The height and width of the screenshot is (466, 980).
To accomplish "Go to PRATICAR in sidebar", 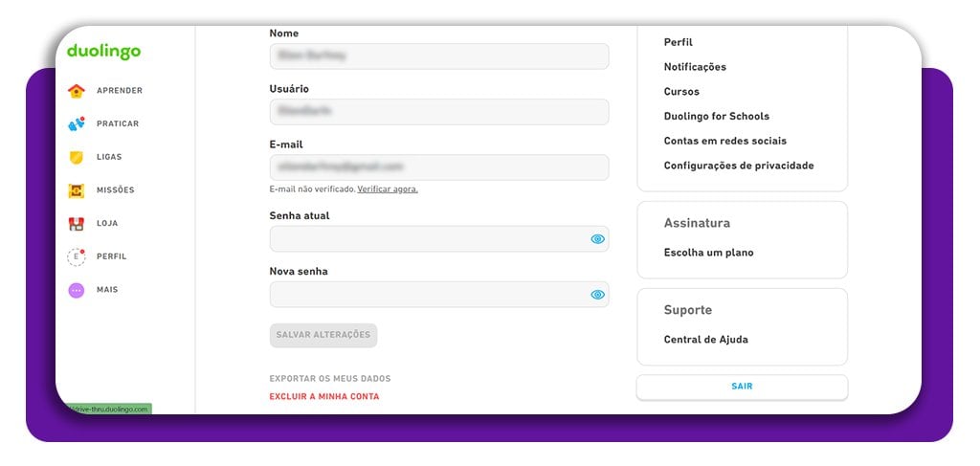I will (x=118, y=123).
